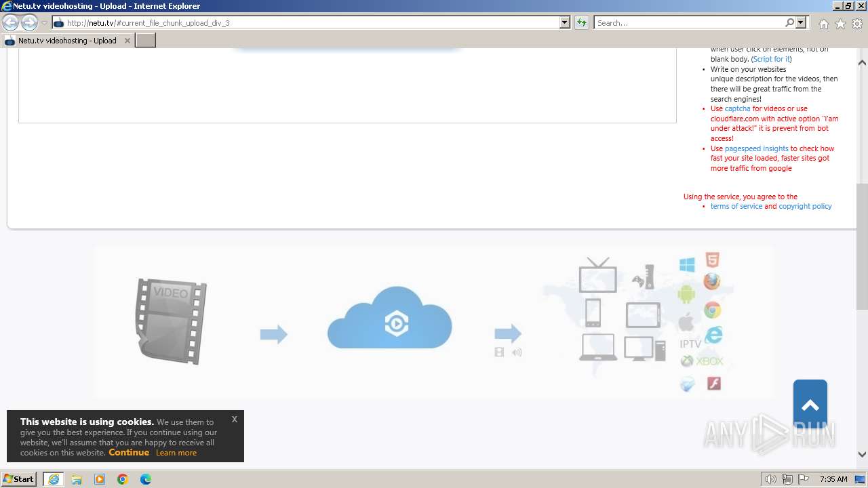Open a new blank tab
Image resolution: width=868 pixels, height=488 pixels.
(146, 41)
